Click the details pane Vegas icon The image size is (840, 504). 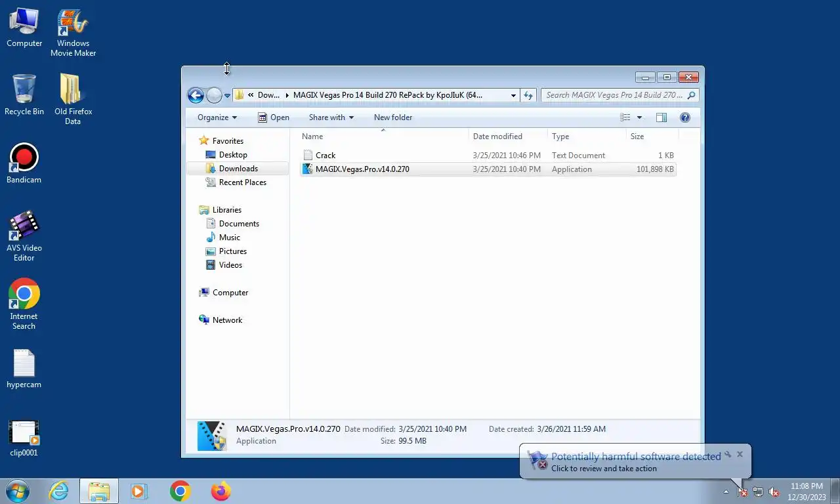click(x=212, y=436)
